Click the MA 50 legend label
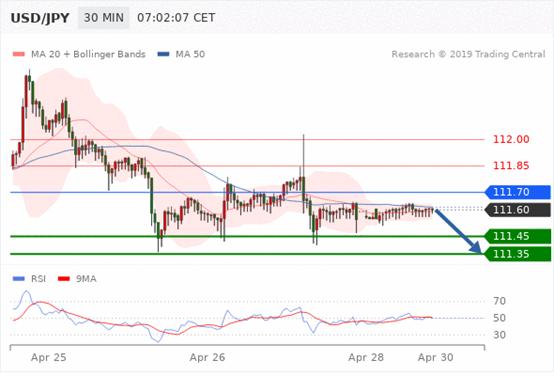The width and height of the screenshot is (554, 376). pos(190,54)
